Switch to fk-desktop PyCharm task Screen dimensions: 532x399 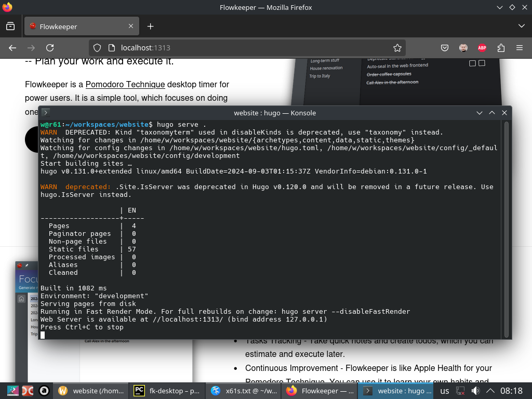(167, 391)
